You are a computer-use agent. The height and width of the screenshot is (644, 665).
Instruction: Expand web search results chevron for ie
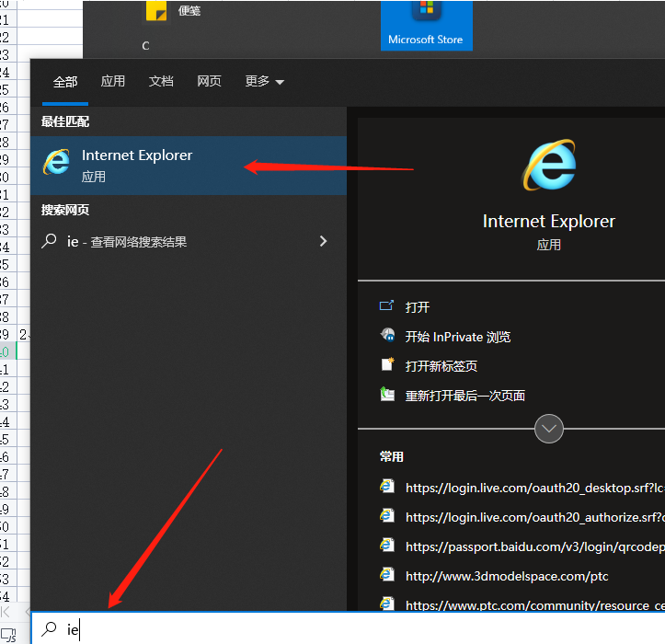point(323,241)
